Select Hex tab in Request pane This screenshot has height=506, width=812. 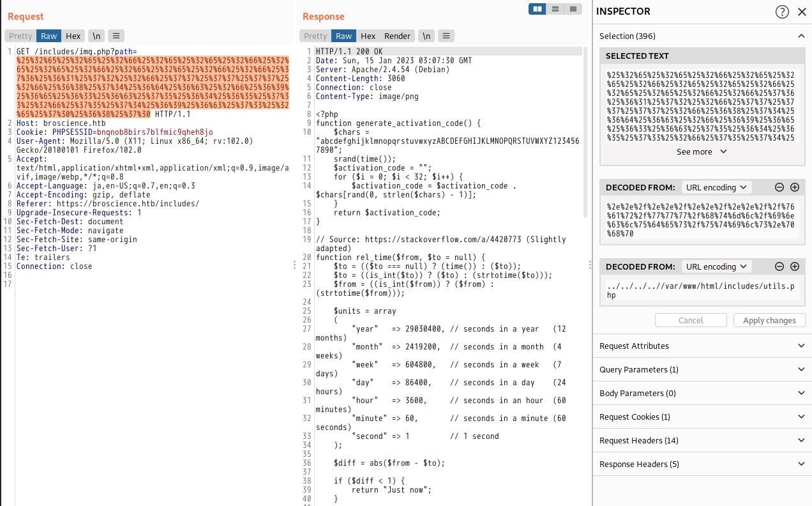(73, 36)
